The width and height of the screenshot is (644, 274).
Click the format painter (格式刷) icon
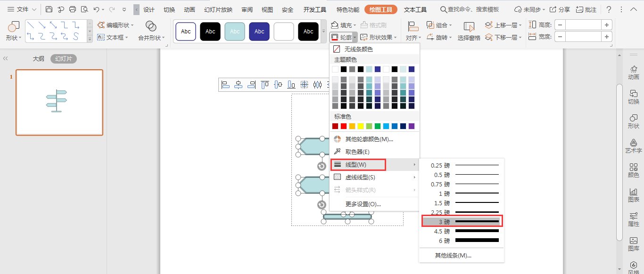coord(373,25)
